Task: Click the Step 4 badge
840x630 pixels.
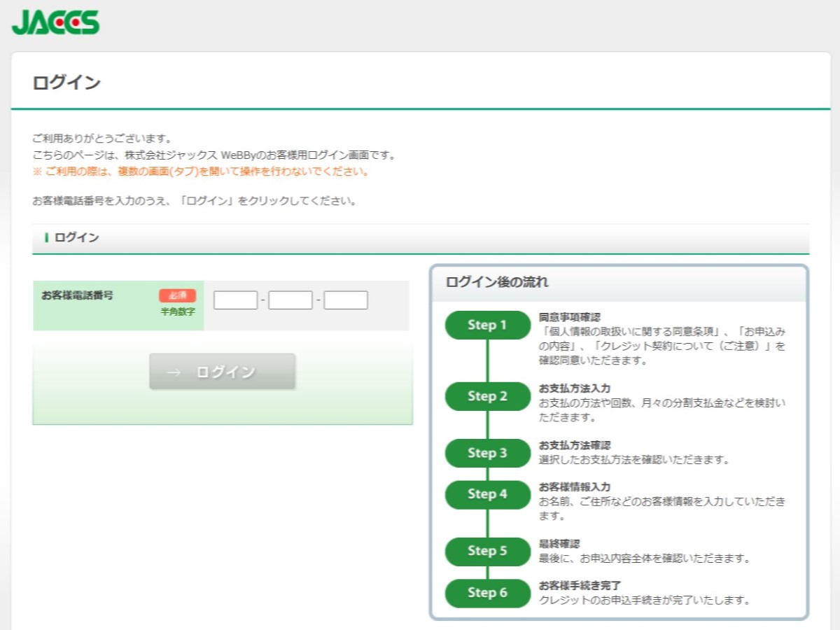Action: 487,494
